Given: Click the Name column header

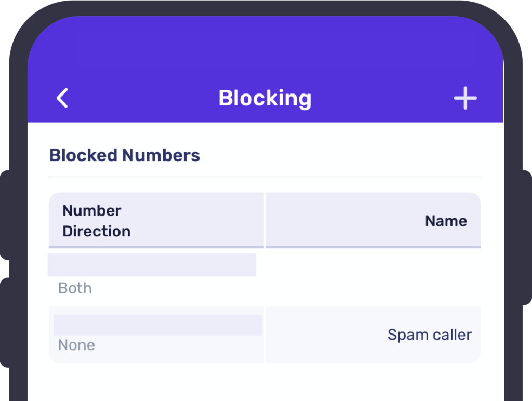Looking at the screenshot, I should pyautogui.click(x=446, y=221).
